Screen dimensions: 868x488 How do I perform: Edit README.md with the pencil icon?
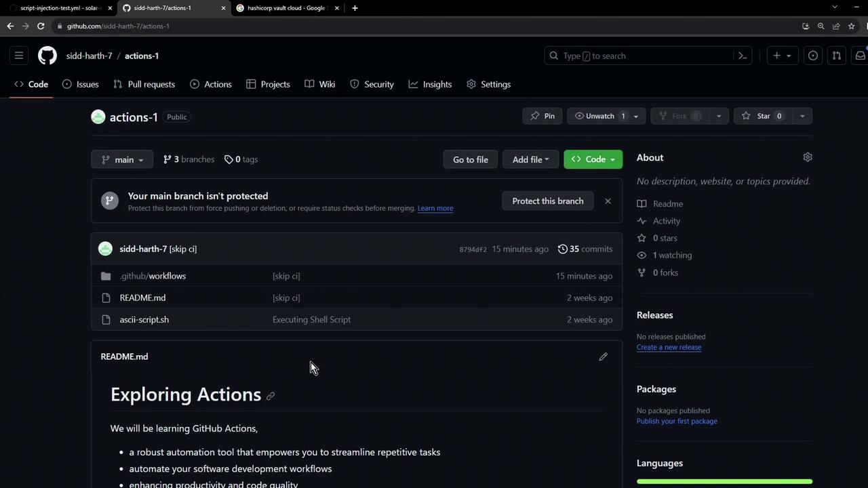[603, 357]
